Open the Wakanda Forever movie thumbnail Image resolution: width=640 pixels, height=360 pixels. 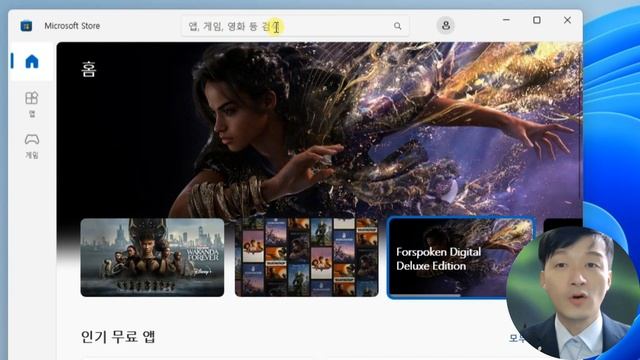pyautogui.click(x=152, y=257)
